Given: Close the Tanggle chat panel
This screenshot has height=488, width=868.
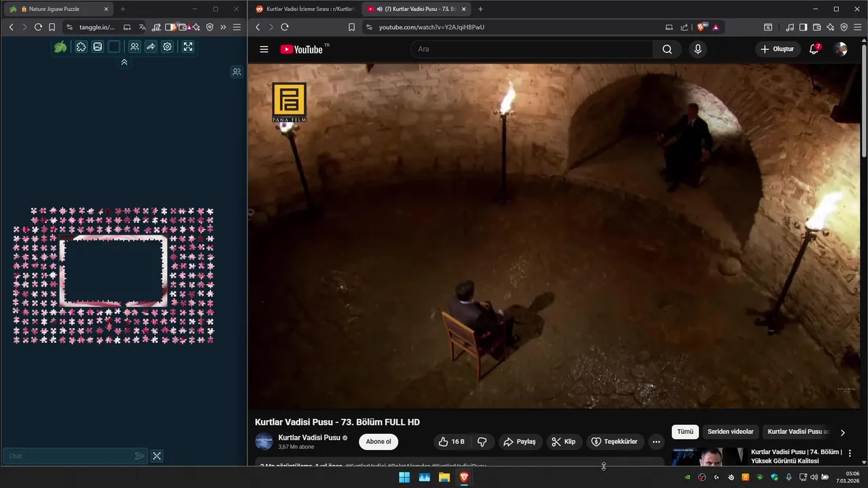Looking at the screenshot, I should pyautogui.click(x=157, y=456).
